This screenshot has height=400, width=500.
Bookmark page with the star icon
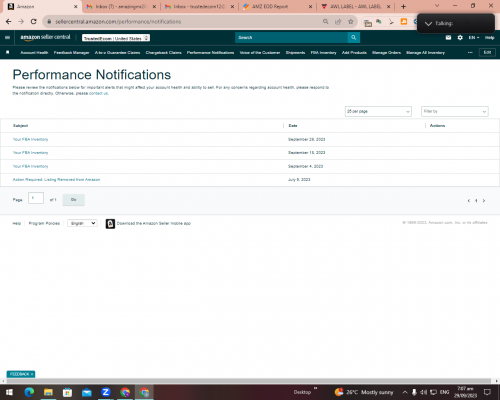[x=351, y=22]
